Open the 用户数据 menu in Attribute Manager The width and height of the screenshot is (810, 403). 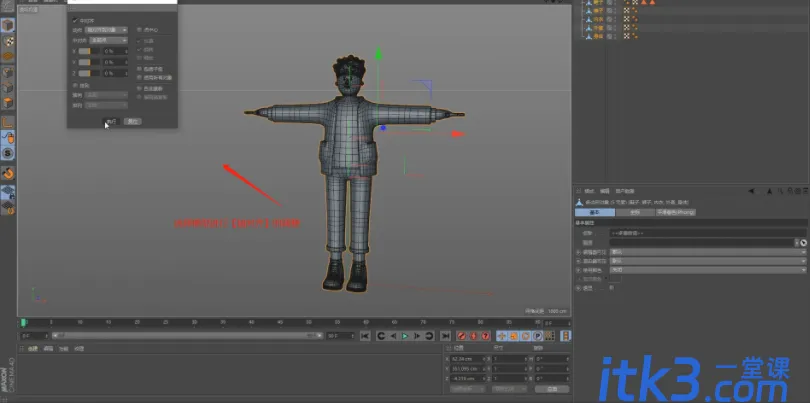[625, 191]
